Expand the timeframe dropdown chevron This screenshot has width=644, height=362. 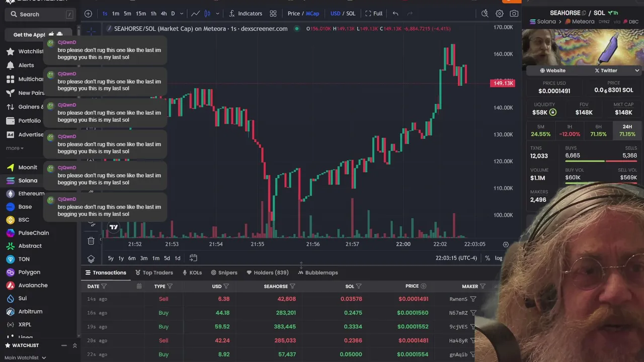[182, 14]
